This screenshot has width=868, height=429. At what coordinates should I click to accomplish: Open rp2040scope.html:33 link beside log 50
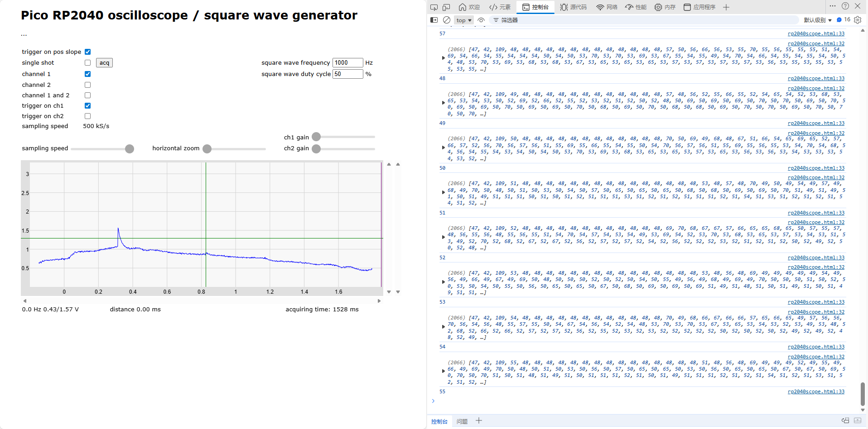816,168
